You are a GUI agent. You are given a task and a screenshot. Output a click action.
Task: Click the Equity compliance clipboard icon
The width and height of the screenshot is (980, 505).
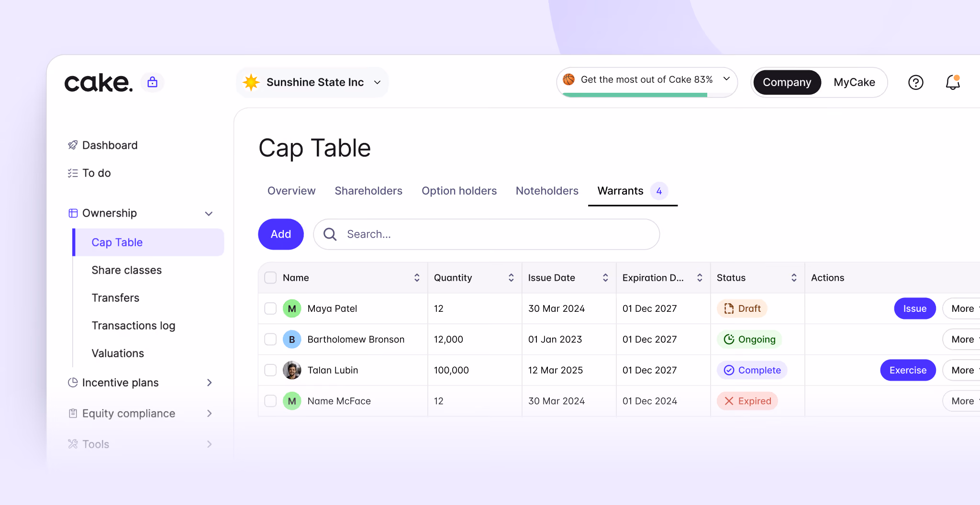[x=73, y=413]
